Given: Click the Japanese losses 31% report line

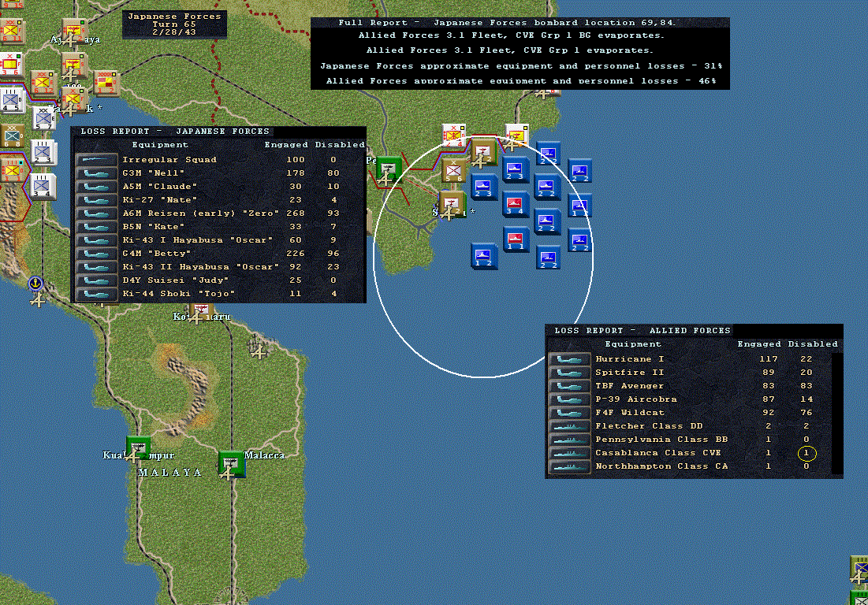Looking at the screenshot, I should click(521, 66).
